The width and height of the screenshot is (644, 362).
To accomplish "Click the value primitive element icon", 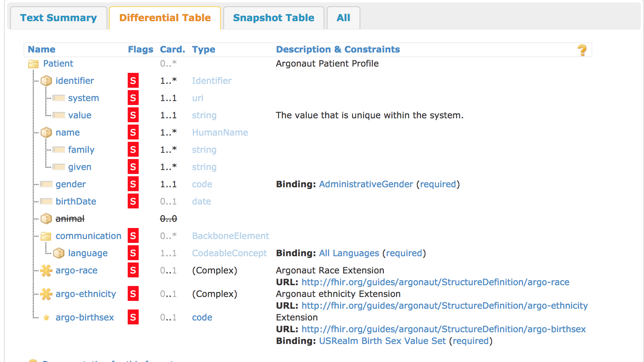I will coord(59,115).
